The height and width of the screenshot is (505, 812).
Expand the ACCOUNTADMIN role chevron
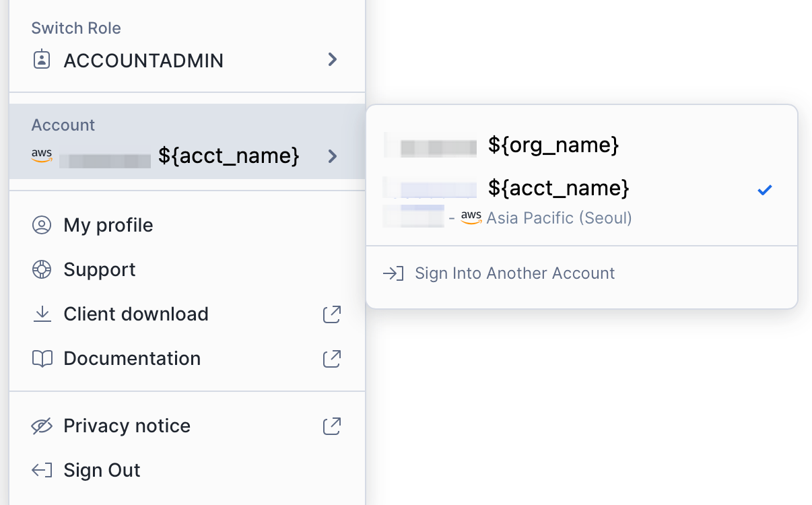332,60
